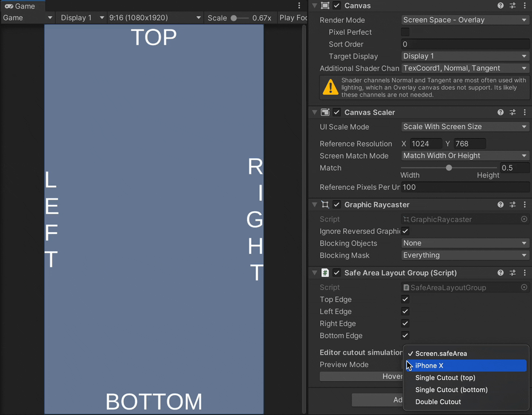
Task: Open Canvas component context menu
Action: [525, 5]
